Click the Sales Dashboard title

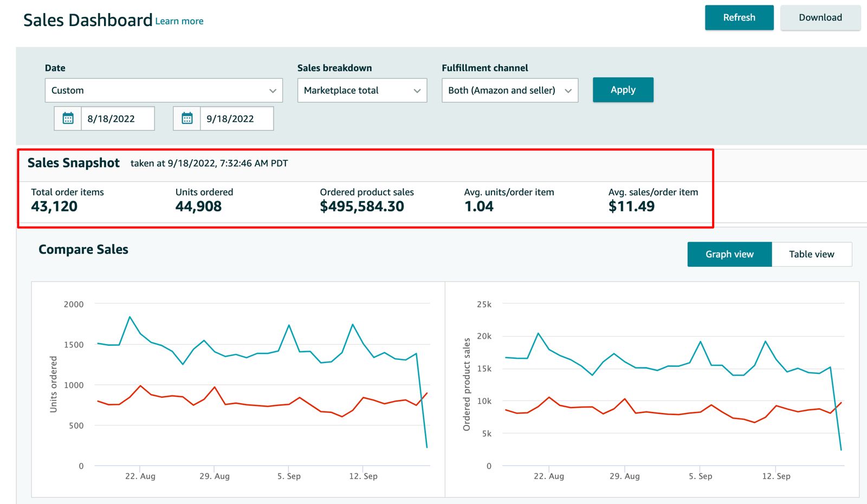click(x=88, y=20)
